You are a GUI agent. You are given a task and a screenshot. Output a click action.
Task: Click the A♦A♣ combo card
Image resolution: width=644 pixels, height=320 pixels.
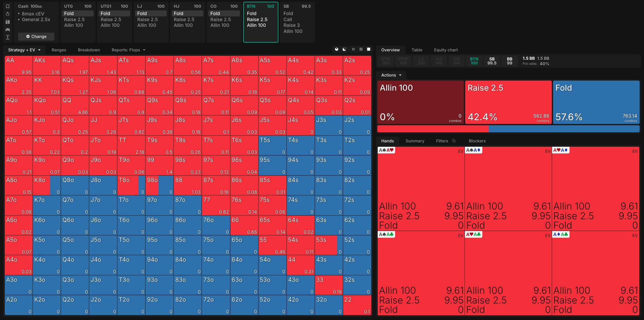tap(595, 273)
